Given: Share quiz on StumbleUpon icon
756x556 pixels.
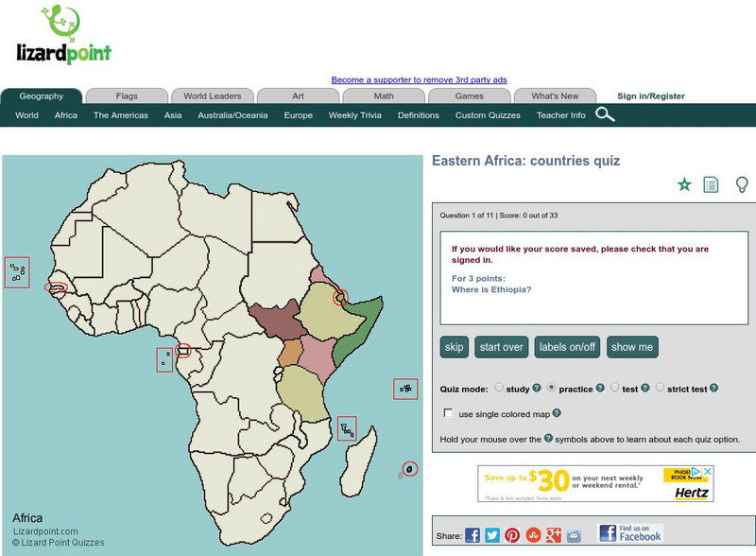Looking at the screenshot, I should click(x=533, y=535).
